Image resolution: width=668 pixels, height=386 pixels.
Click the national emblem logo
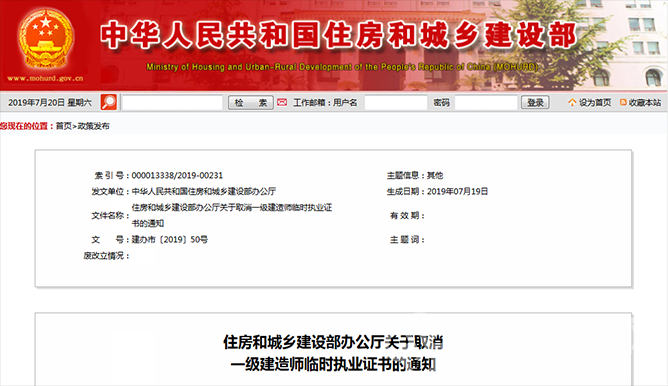coord(46,39)
